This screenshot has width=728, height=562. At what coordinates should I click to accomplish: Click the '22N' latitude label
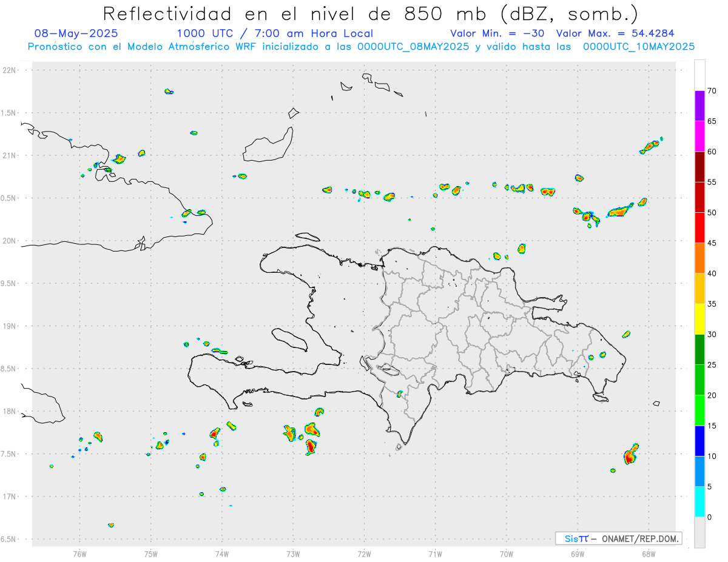[10, 70]
